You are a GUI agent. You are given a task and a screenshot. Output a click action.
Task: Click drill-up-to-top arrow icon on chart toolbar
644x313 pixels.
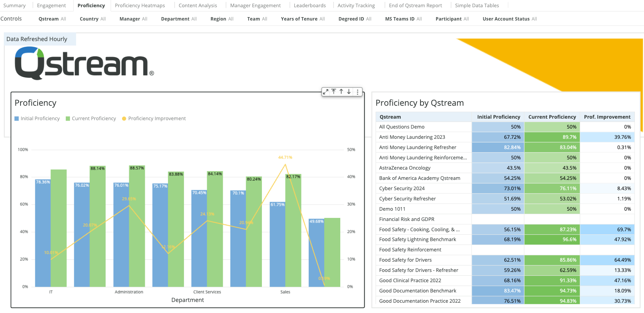(x=333, y=92)
